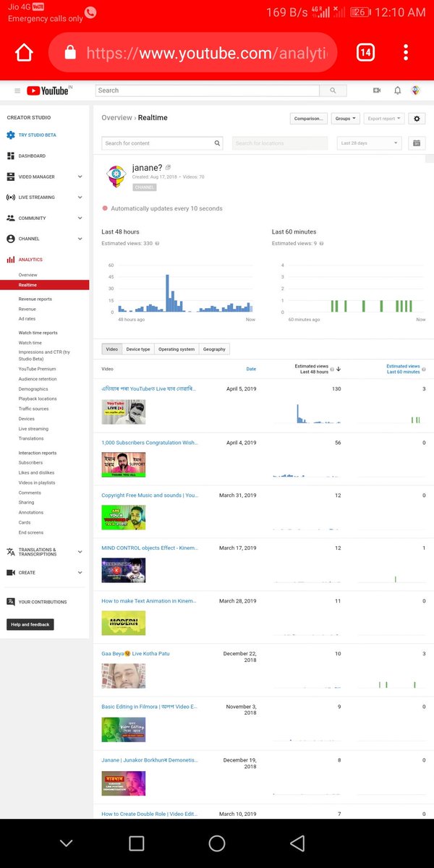Tap the Android back navigation button
The width and height of the screenshot is (434, 868).
tap(297, 843)
